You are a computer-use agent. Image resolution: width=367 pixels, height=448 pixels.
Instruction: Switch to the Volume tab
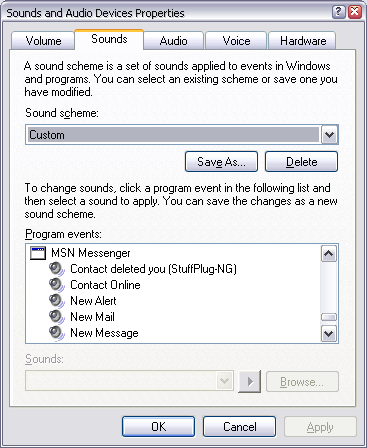click(x=43, y=41)
